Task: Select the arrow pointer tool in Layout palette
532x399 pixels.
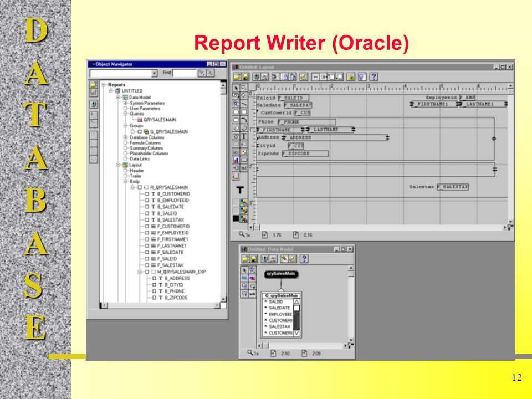Action: point(236,88)
